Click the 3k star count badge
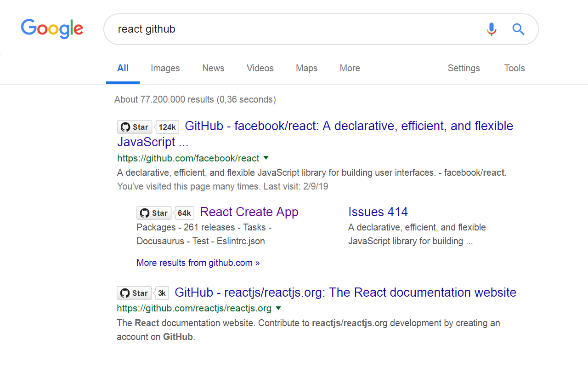588x368 pixels. click(x=162, y=293)
